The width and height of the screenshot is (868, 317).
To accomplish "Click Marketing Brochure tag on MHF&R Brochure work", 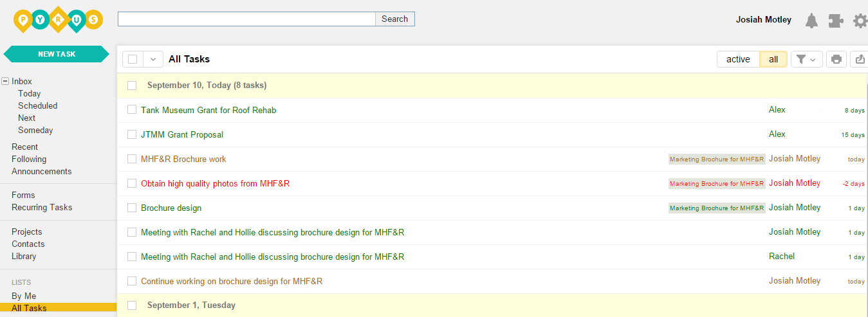I will coord(717,159).
